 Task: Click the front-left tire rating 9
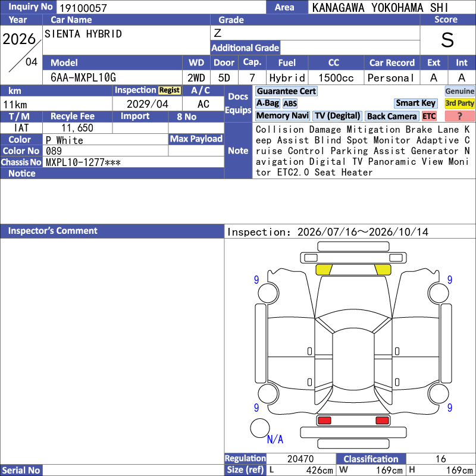256,280
